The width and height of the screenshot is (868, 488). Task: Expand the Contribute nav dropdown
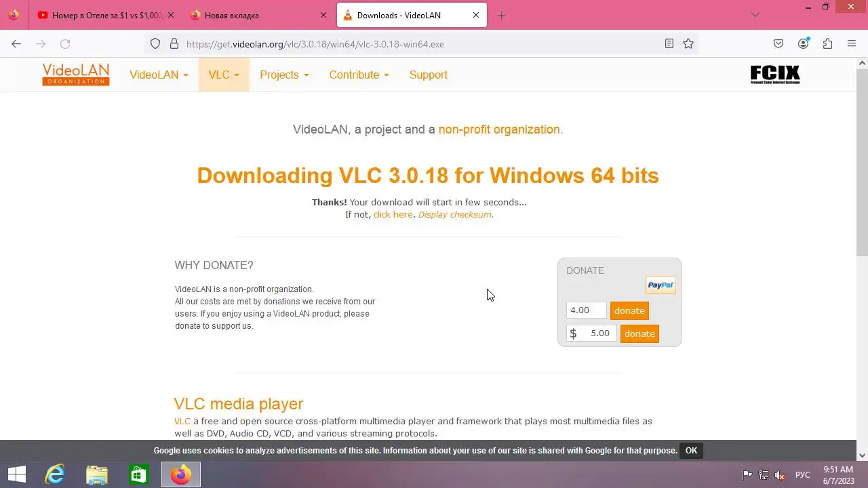tap(359, 75)
